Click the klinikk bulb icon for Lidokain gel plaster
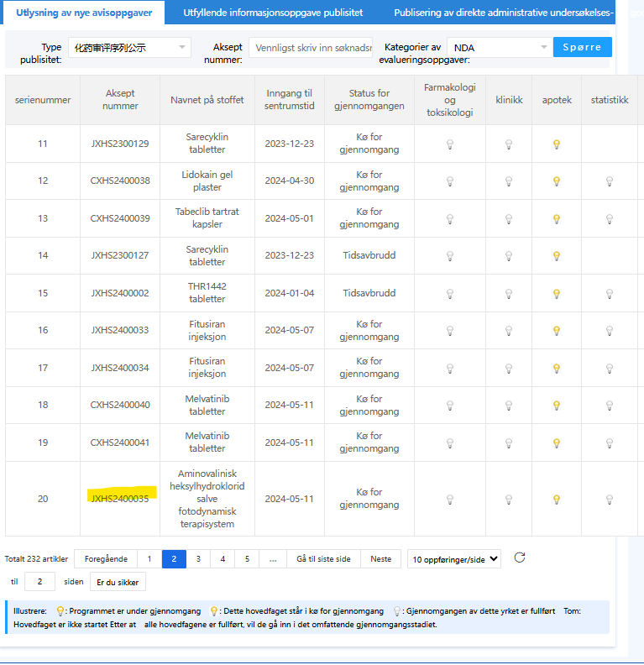This screenshot has height=665, width=644. 508,181
